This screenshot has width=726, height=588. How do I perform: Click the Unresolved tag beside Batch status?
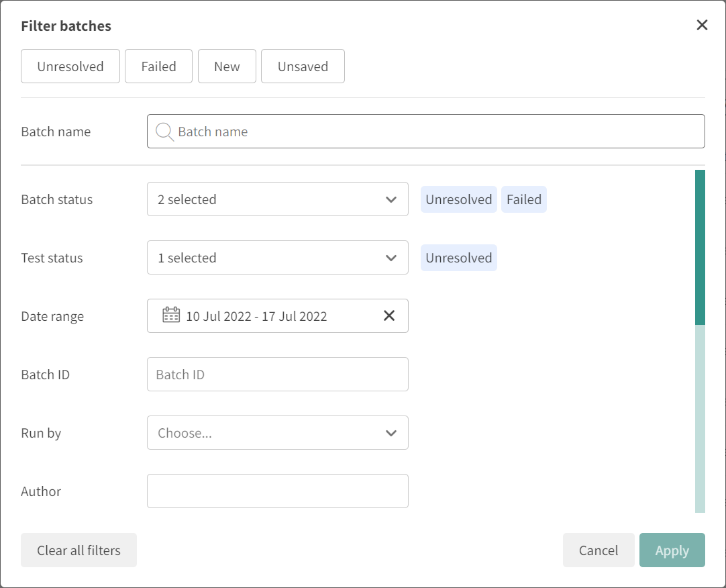pos(458,199)
